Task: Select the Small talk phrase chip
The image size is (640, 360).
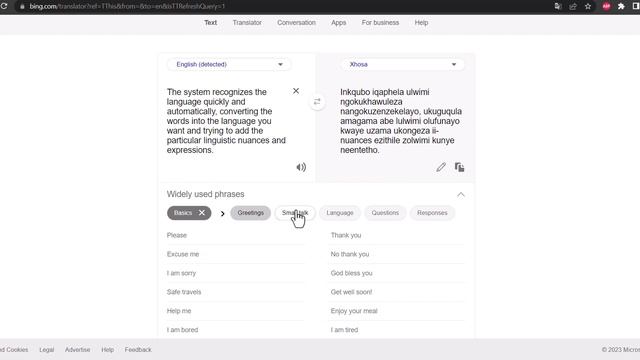Action: 295,213
